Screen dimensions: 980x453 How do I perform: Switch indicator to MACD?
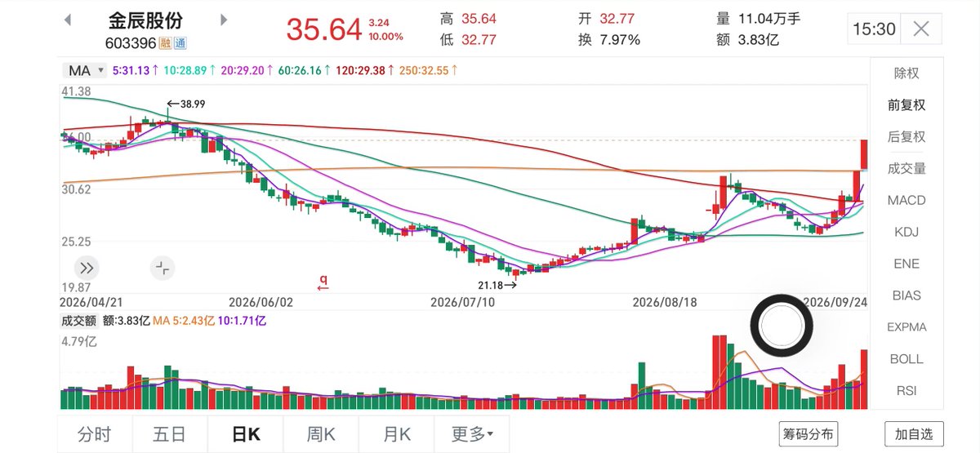pos(906,200)
